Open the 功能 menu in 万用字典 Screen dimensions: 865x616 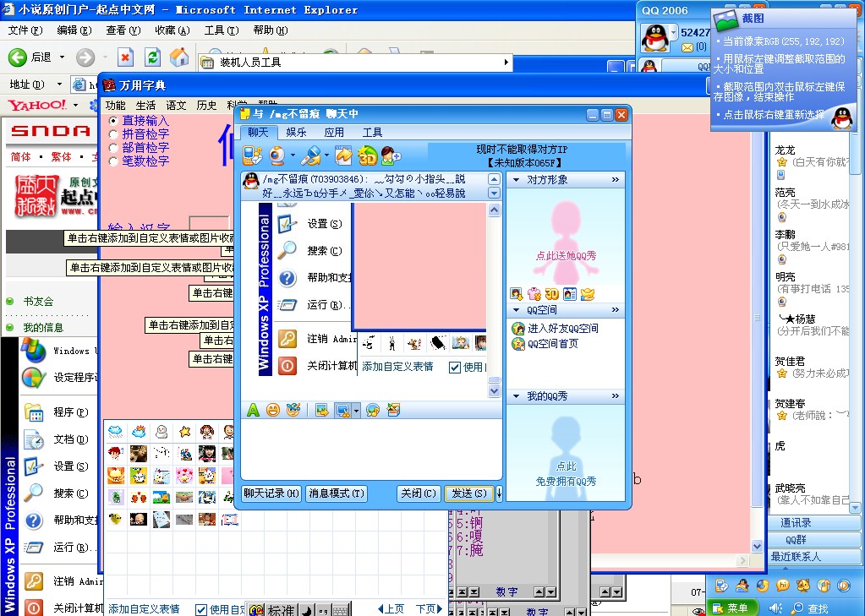[x=115, y=106]
